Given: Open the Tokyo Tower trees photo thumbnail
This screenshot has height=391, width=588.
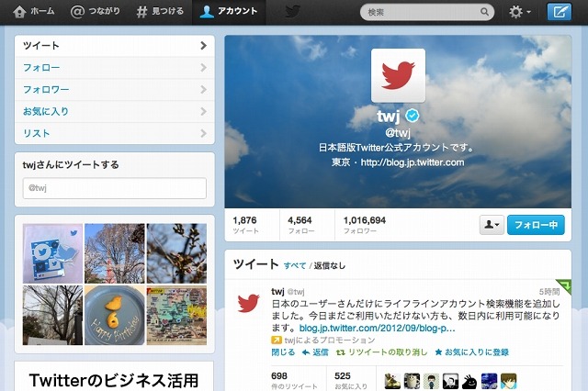Looking at the screenshot, I should click(114, 253).
